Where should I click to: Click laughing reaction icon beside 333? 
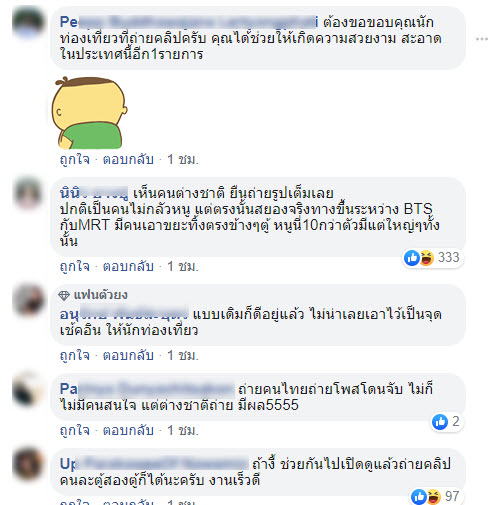427,258
